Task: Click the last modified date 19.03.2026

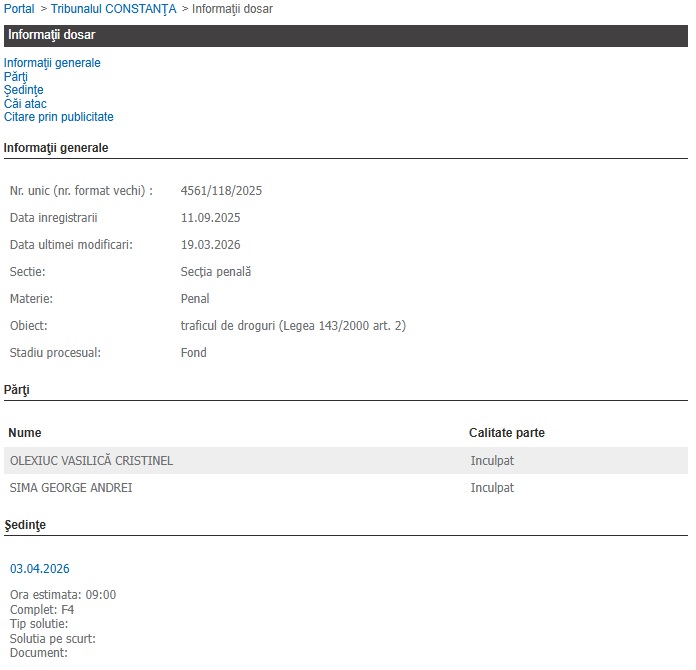Action: [210, 245]
